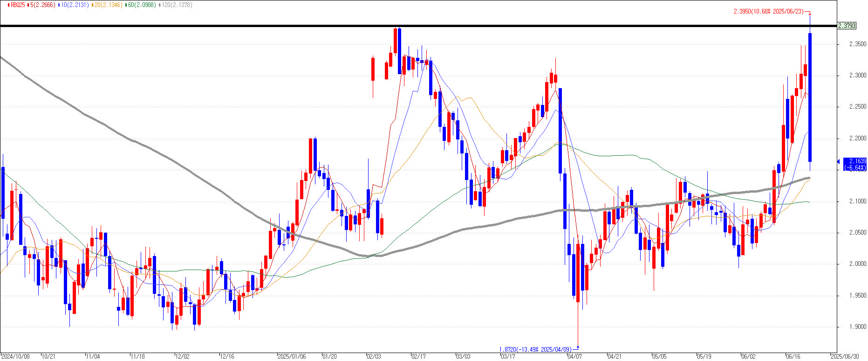868x361 pixels.
Task: Select the 5-period moving average legend
Action: 42,5
